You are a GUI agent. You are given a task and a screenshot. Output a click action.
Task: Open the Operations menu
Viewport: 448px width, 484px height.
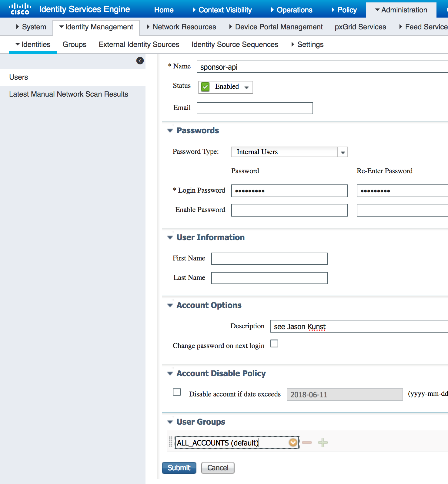pyautogui.click(x=292, y=10)
